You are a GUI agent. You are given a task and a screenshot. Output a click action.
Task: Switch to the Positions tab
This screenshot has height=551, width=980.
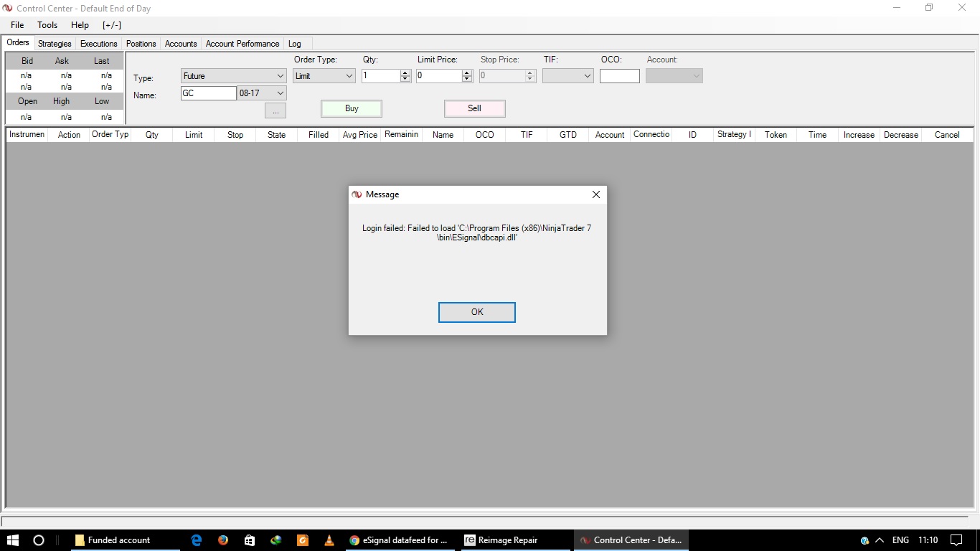[141, 44]
